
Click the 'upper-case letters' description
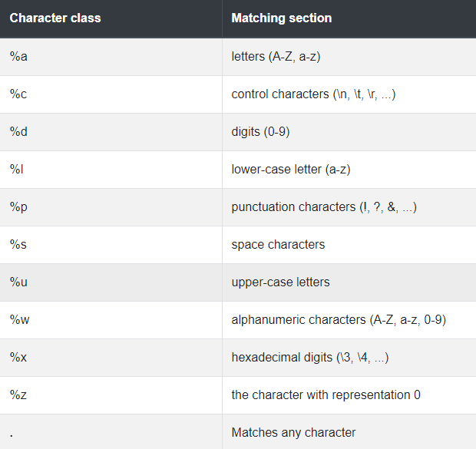pos(280,282)
